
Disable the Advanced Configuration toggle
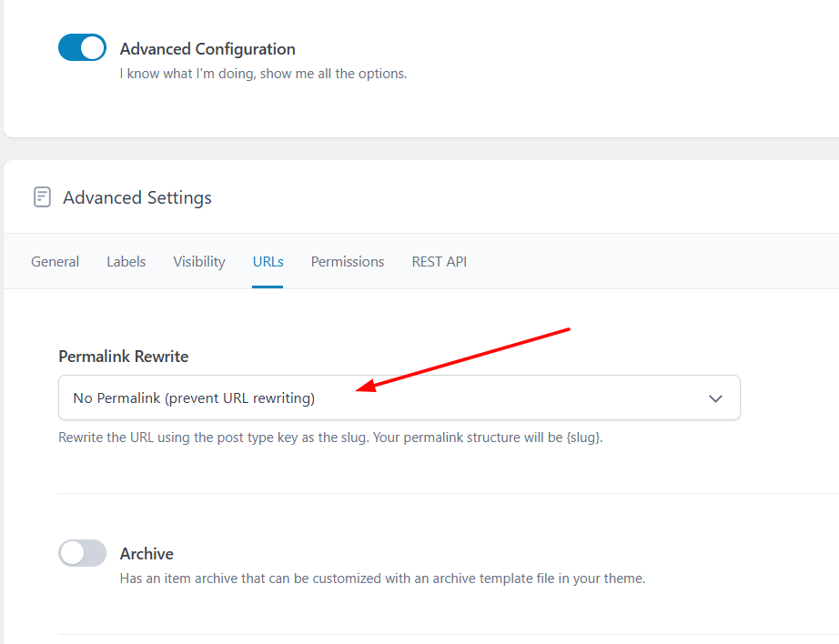82,48
